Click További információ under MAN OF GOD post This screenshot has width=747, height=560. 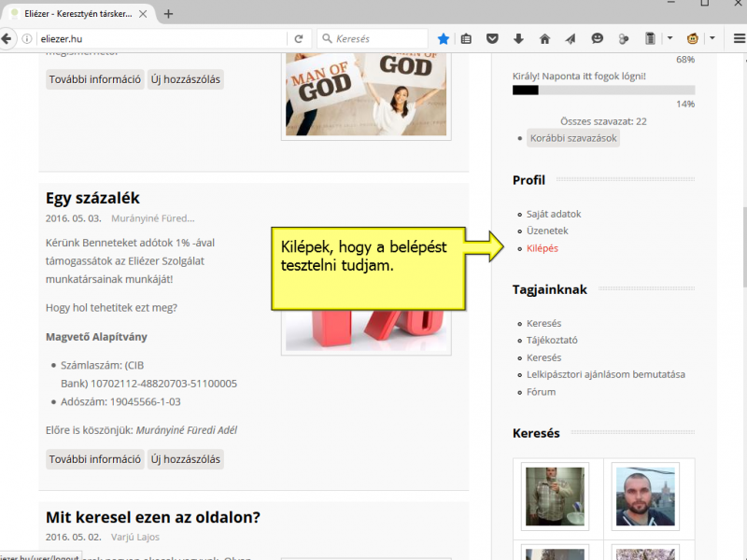tap(95, 79)
